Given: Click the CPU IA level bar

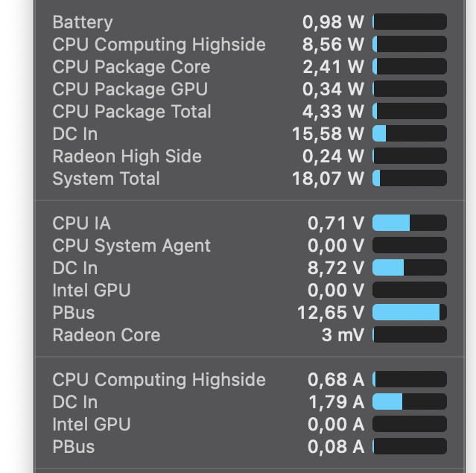Looking at the screenshot, I should (x=409, y=223).
